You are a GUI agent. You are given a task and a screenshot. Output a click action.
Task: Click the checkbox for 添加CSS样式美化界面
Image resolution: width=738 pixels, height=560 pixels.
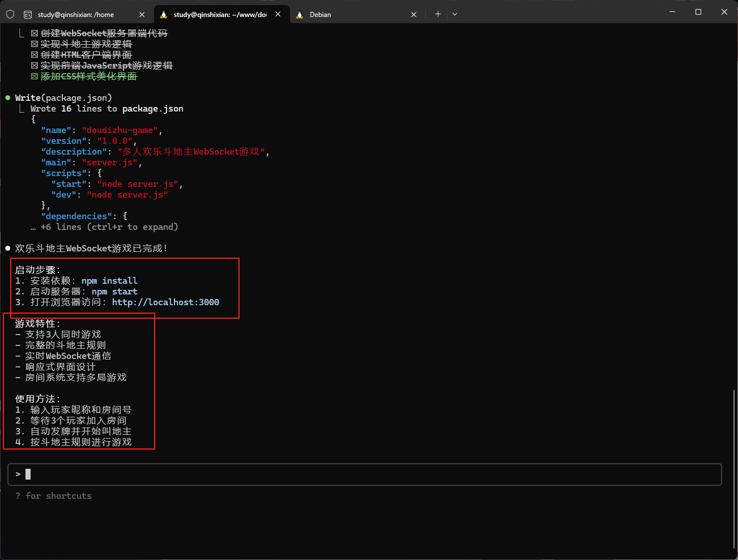(34, 76)
